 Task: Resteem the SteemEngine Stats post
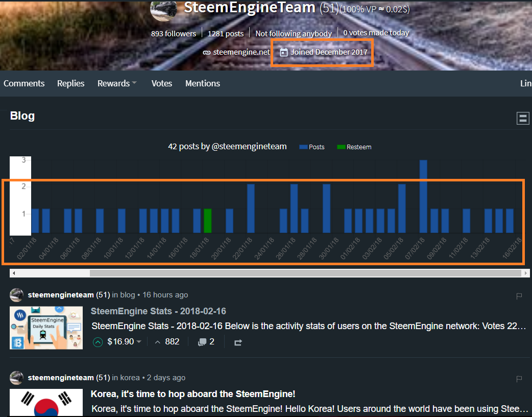(x=238, y=342)
